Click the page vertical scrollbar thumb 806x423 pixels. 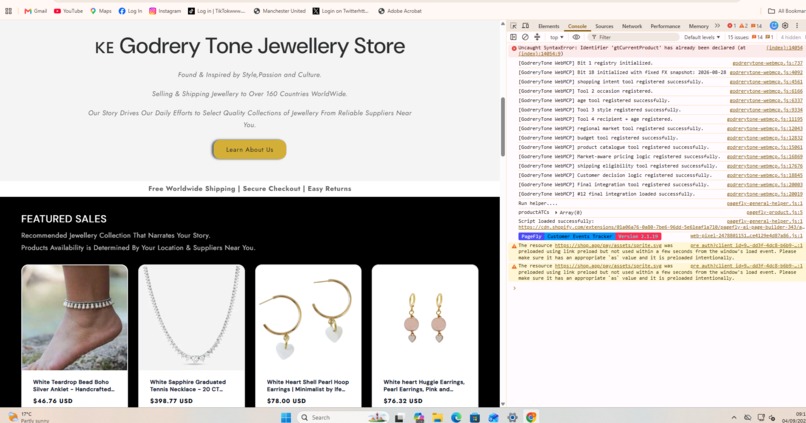click(x=503, y=126)
